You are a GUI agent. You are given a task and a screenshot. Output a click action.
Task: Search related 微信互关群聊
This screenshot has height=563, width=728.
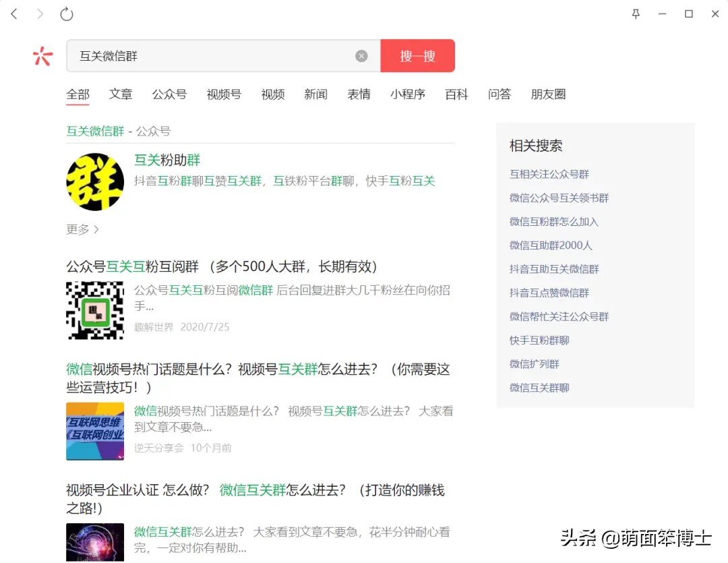point(539,388)
